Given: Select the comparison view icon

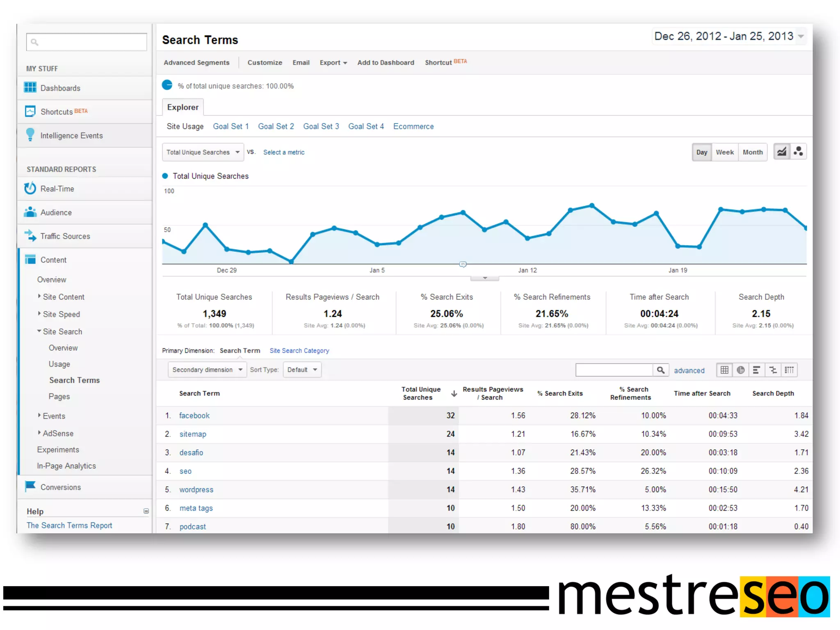Looking at the screenshot, I should [x=773, y=370].
